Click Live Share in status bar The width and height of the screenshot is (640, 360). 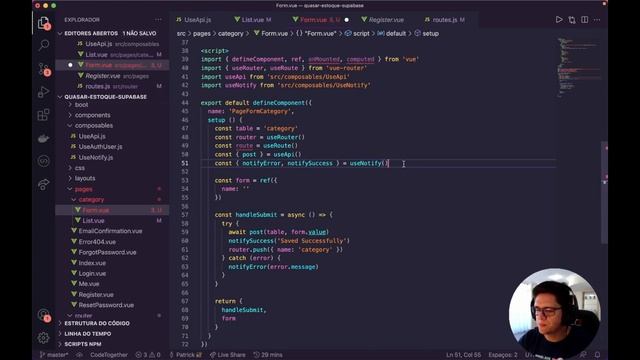tap(227, 355)
